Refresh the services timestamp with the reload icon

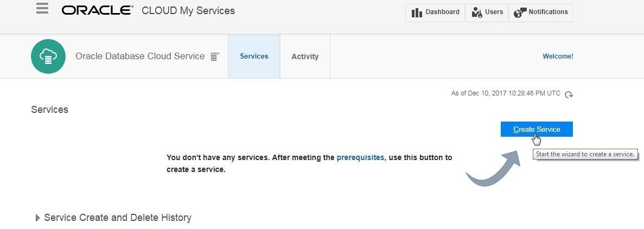tap(569, 94)
